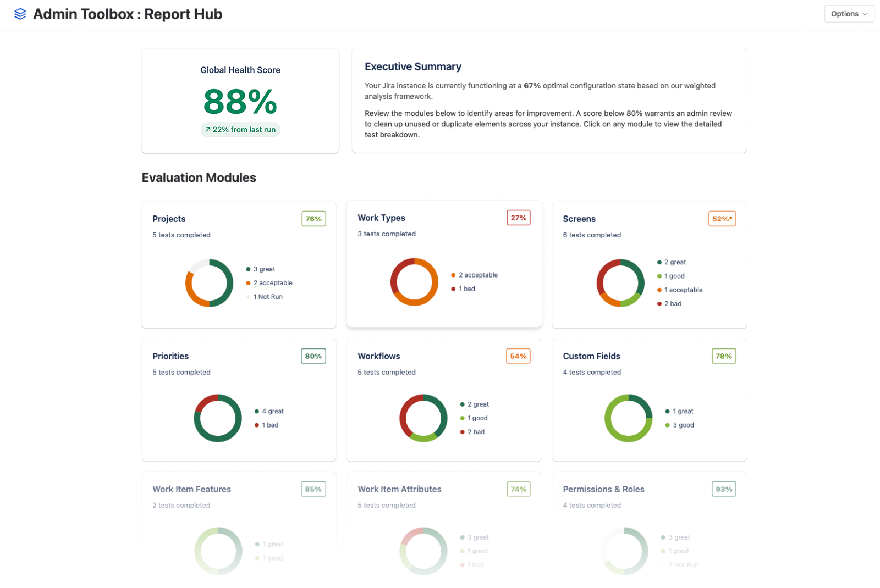Click the '22% from last run' badge
The height and width of the screenshot is (588, 880).
point(240,130)
